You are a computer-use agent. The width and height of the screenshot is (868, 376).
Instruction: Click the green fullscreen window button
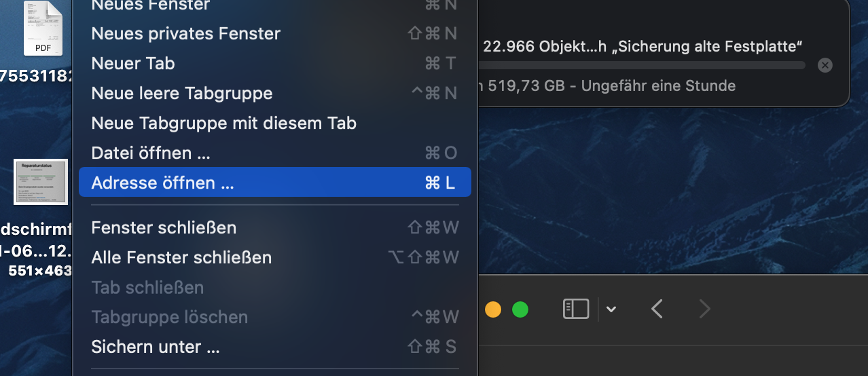520,310
